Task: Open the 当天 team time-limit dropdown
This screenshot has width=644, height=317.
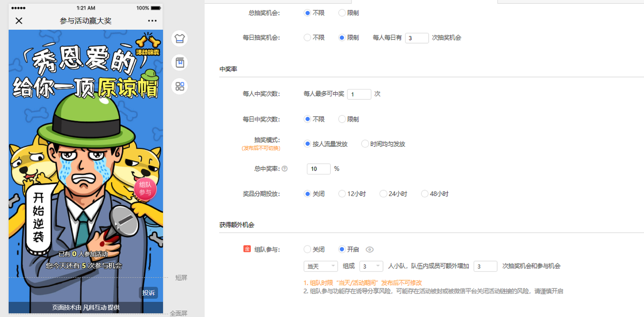Action: tap(320, 266)
